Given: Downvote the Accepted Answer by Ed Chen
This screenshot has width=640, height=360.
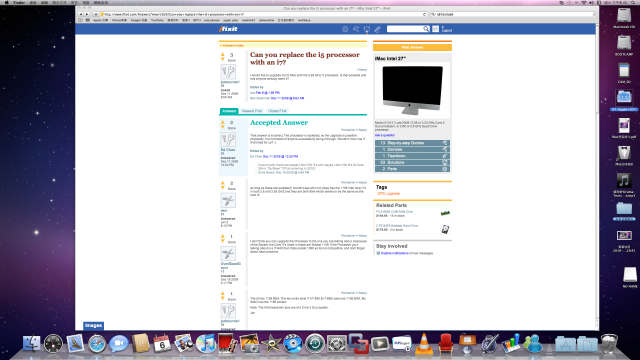Looking at the screenshot, I should point(222,127).
